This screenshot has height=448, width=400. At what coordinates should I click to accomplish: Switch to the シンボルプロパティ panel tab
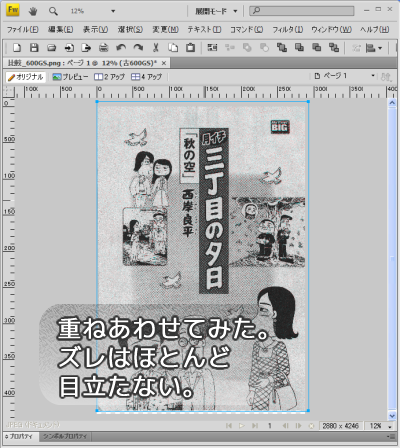65,436
